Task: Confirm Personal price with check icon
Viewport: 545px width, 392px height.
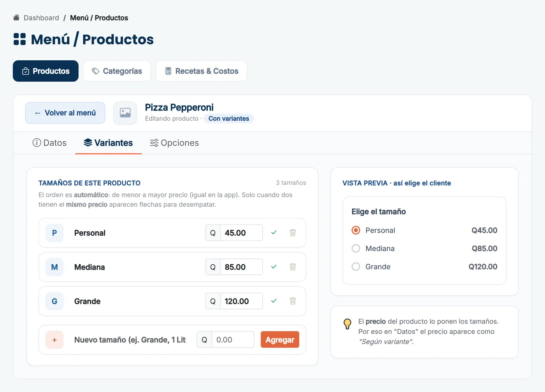Action: click(x=274, y=233)
